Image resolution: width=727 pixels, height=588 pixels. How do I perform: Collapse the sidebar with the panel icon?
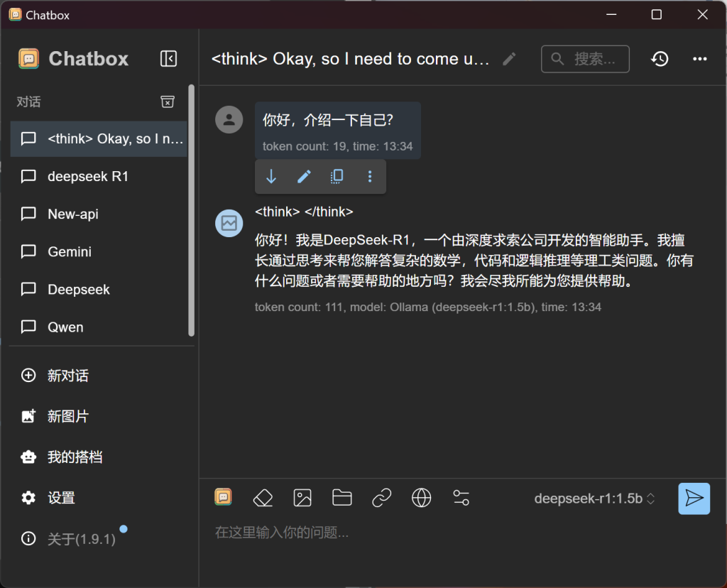(168, 59)
